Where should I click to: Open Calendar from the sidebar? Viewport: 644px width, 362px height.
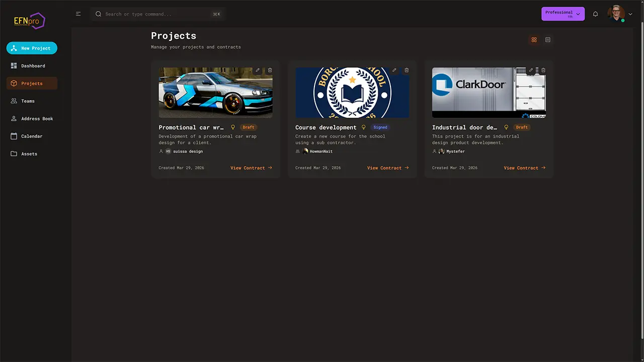tap(31, 136)
